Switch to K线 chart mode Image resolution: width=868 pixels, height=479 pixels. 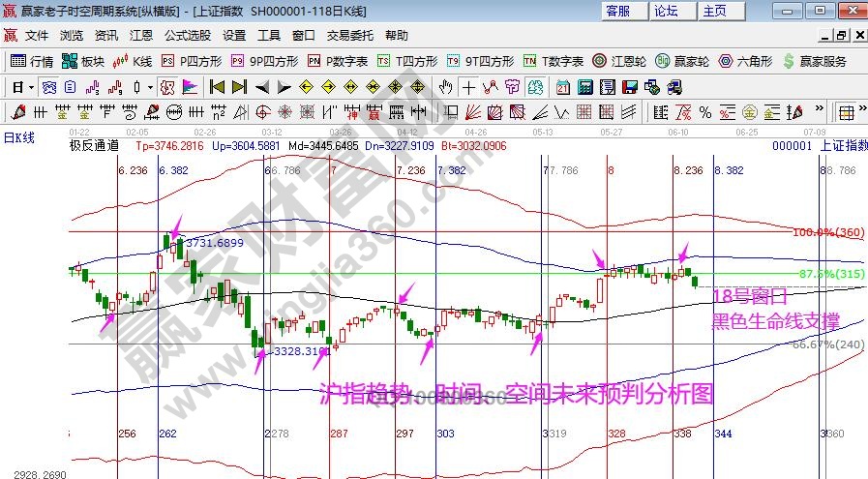132,61
